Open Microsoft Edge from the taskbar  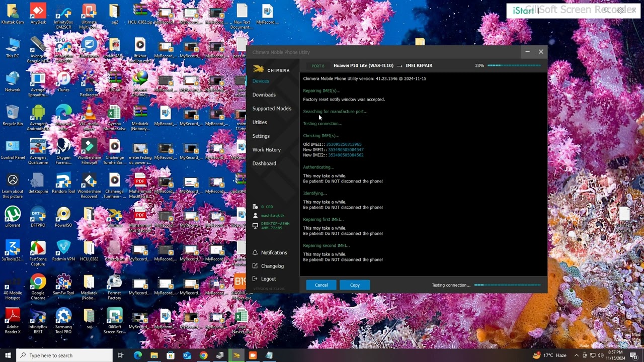click(x=137, y=355)
